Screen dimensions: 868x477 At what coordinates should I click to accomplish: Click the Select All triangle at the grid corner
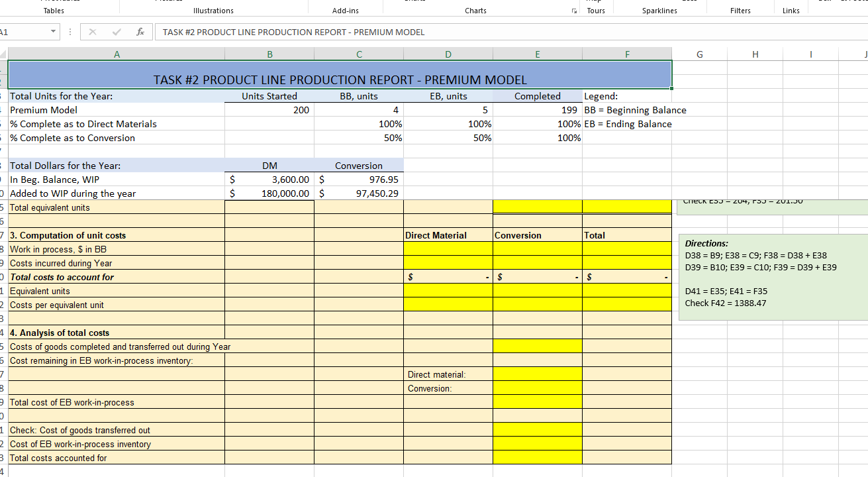point(5,54)
